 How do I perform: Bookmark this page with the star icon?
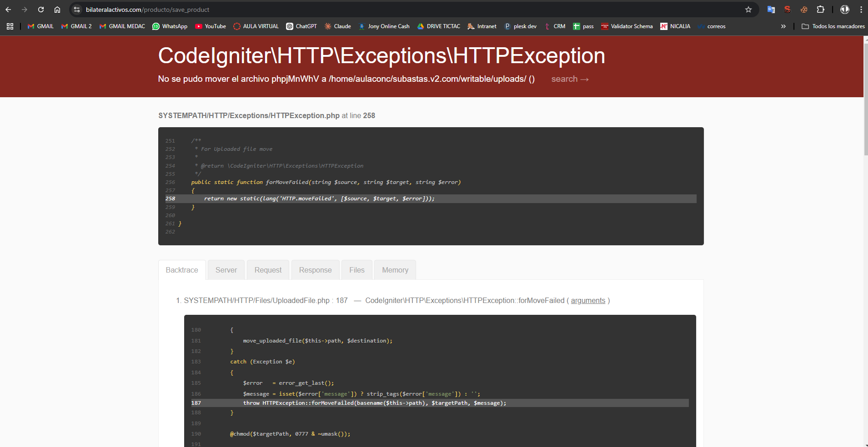pyautogui.click(x=748, y=10)
